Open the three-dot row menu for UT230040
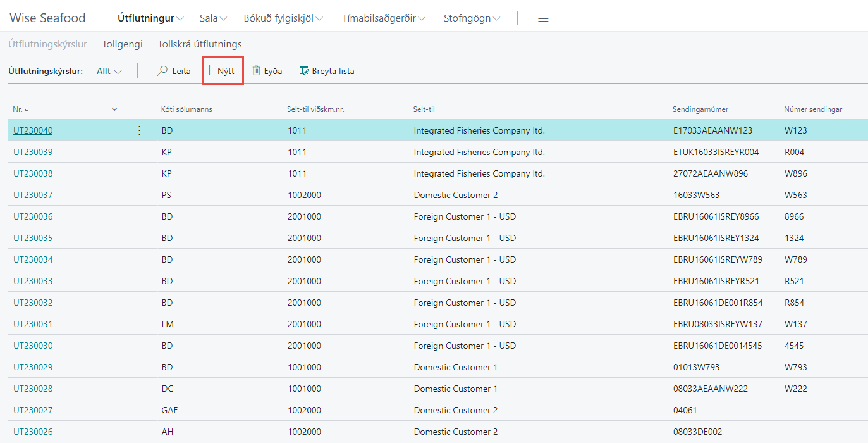This screenshot has width=868, height=443. tap(140, 130)
